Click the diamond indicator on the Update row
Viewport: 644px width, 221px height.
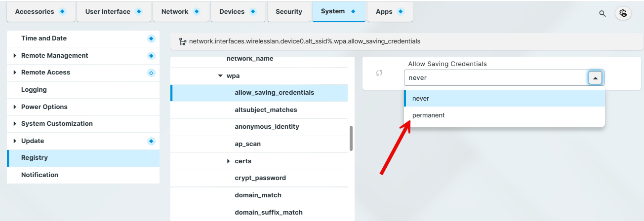tap(151, 141)
